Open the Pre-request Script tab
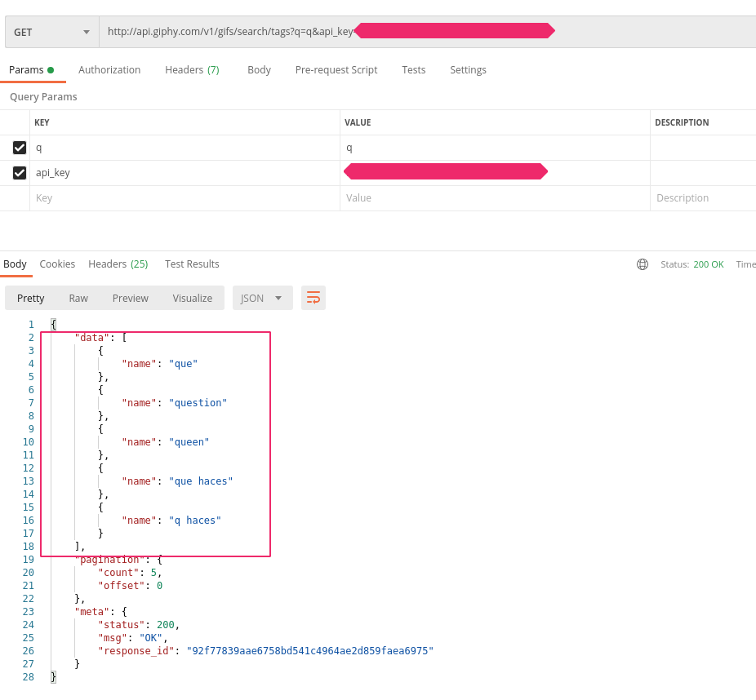This screenshot has height=700, width=756. [336, 70]
